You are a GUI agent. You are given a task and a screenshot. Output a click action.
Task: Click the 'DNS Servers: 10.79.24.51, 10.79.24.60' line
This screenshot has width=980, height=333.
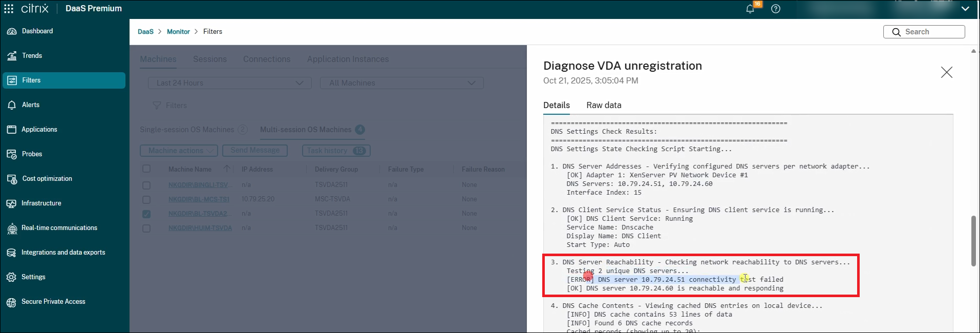[640, 184]
